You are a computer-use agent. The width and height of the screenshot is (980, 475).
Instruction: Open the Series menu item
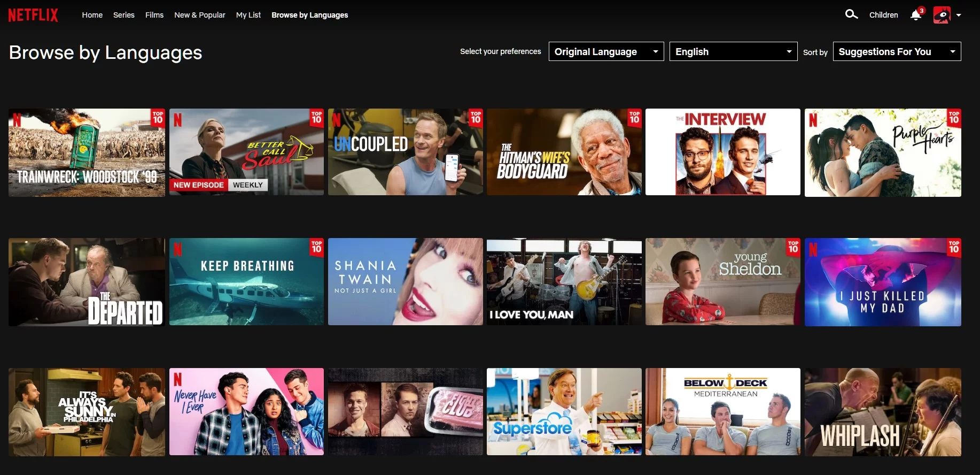pyautogui.click(x=124, y=15)
